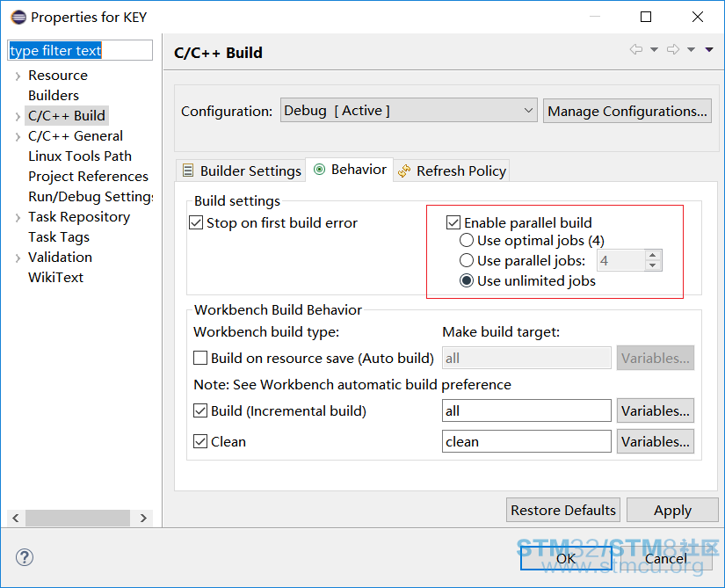
Task: Select Use optimal jobs radio button
Action: coord(467,240)
